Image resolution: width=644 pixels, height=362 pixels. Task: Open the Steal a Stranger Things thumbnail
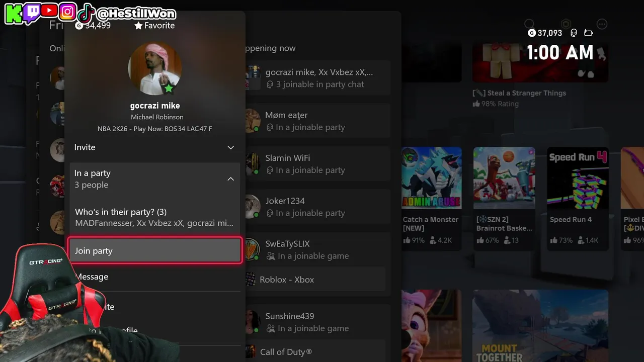pos(540,63)
